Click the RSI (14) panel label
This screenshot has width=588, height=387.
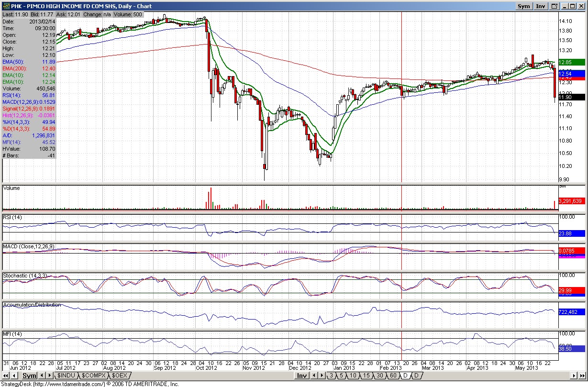pyautogui.click(x=13, y=218)
